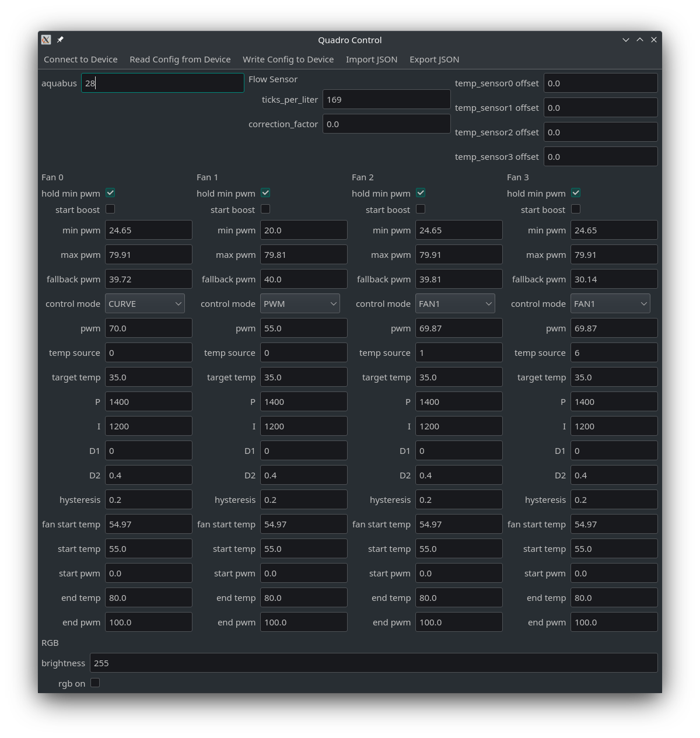
Task: Click Fan 2 max pwm field
Action: click(x=459, y=254)
